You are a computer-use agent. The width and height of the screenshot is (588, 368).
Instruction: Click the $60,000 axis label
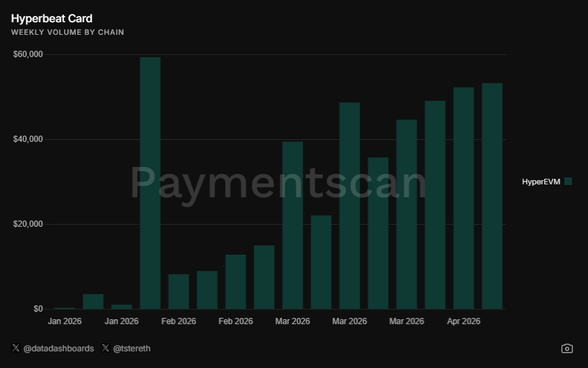click(28, 54)
